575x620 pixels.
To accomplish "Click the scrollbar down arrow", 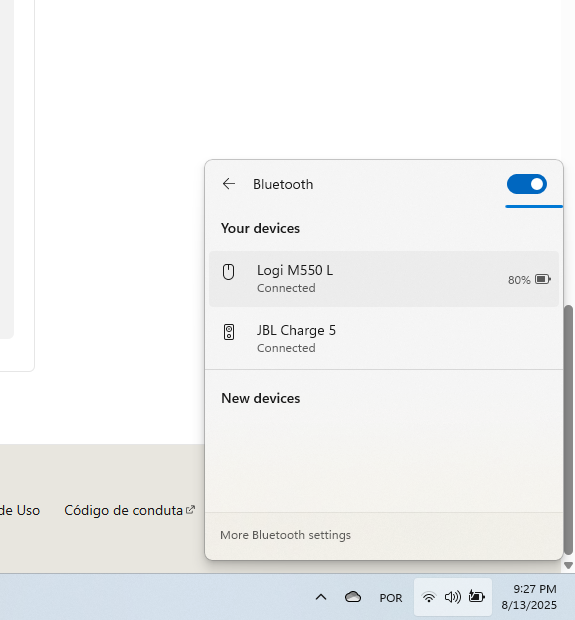I will 568,565.
